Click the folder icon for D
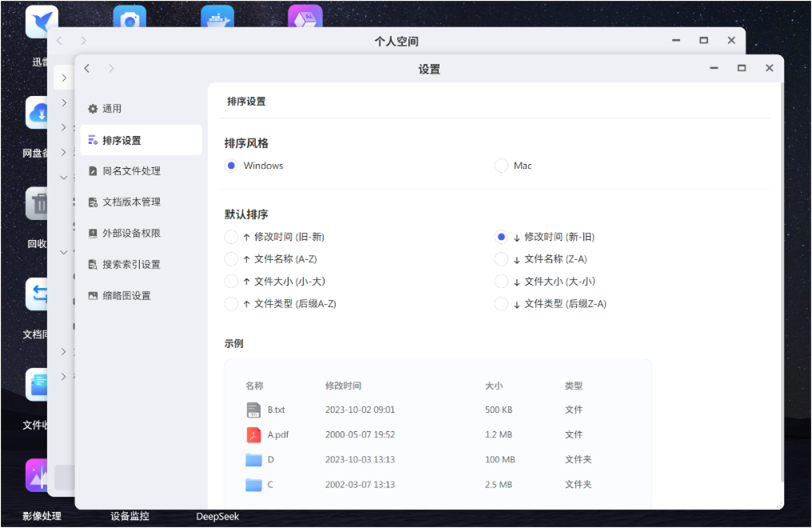Image resolution: width=812 pixels, height=528 pixels. pyautogui.click(x=254, y=460)
